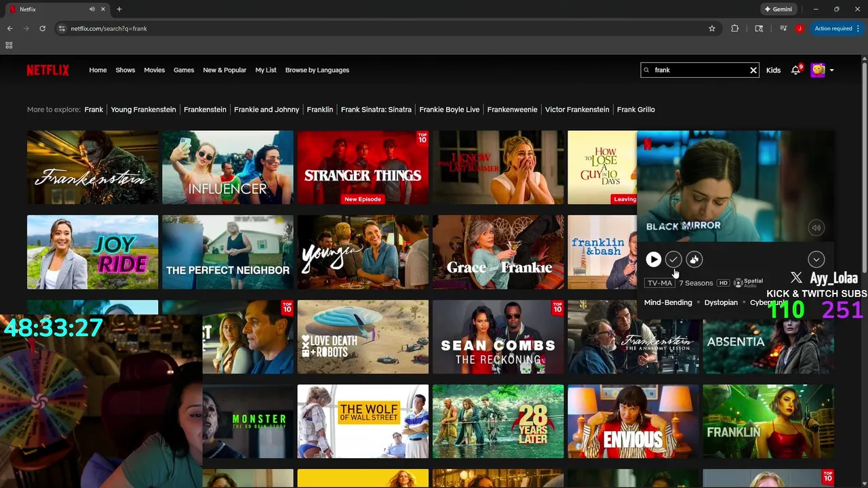This screenshot has height=488, width=868.
Task: Explore Frankenweenie suggestion
Action: click(512, 109)
